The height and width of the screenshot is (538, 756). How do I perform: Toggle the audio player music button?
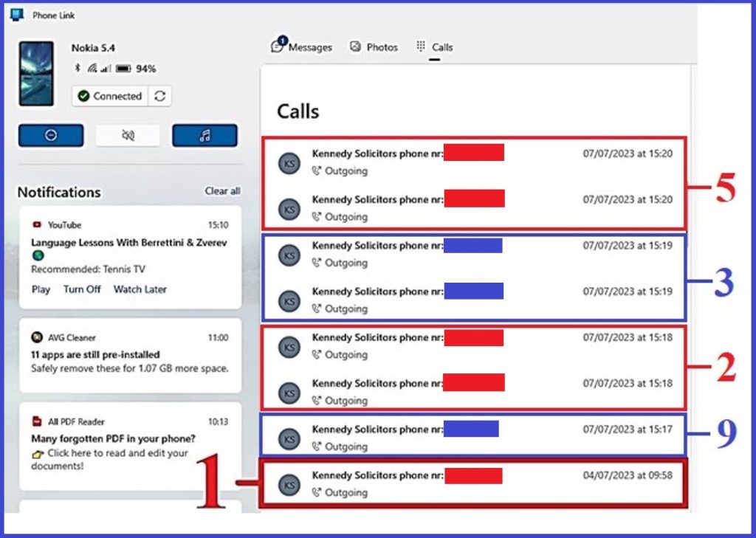coord(205,136)
